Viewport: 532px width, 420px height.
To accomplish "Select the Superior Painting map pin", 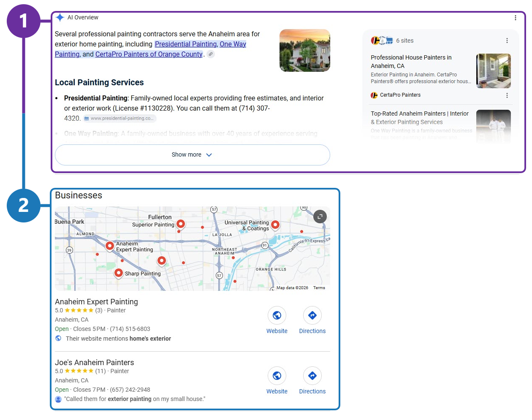I will 181,224.
